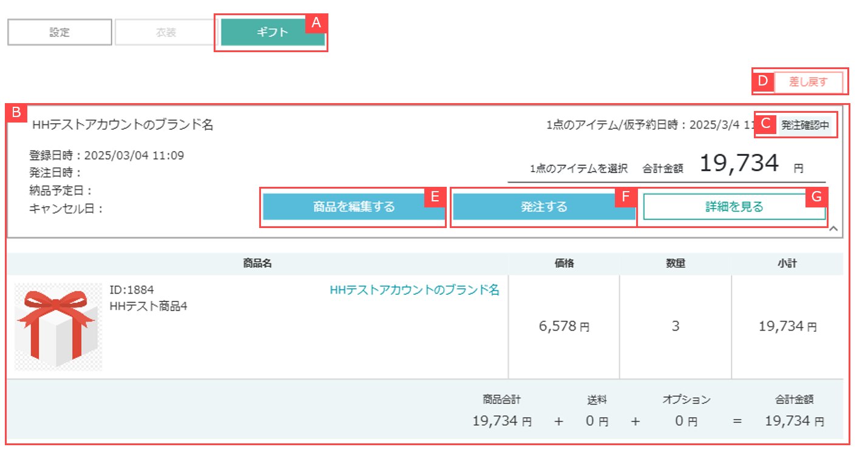Click the 登録日時 registration date line

[x=106, y=155]
